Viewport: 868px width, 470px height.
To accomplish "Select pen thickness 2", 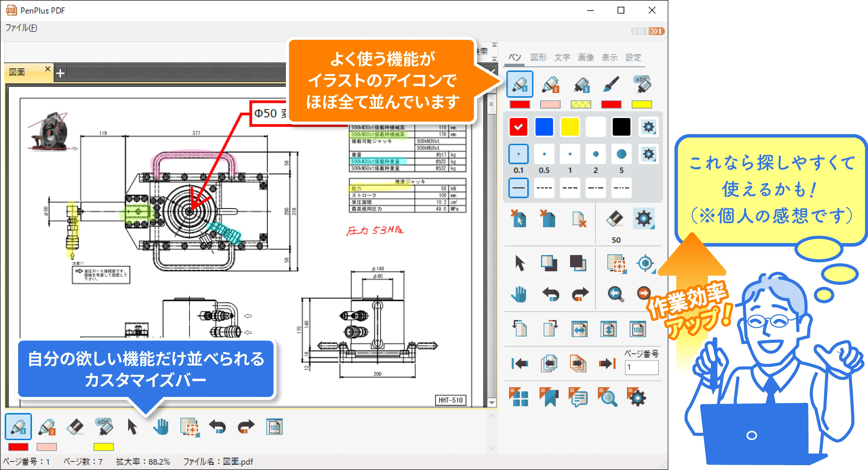I will pyautogui.click(x=595, y=155).
